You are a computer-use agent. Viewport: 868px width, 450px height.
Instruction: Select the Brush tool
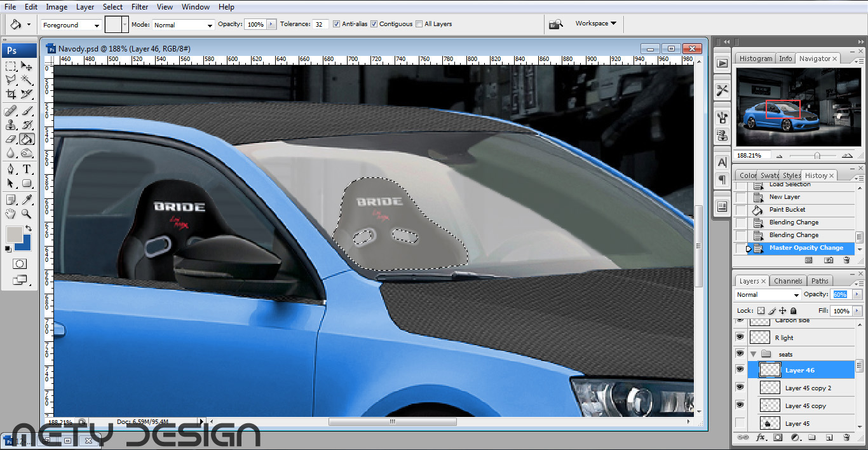click(x=27, y=111)
